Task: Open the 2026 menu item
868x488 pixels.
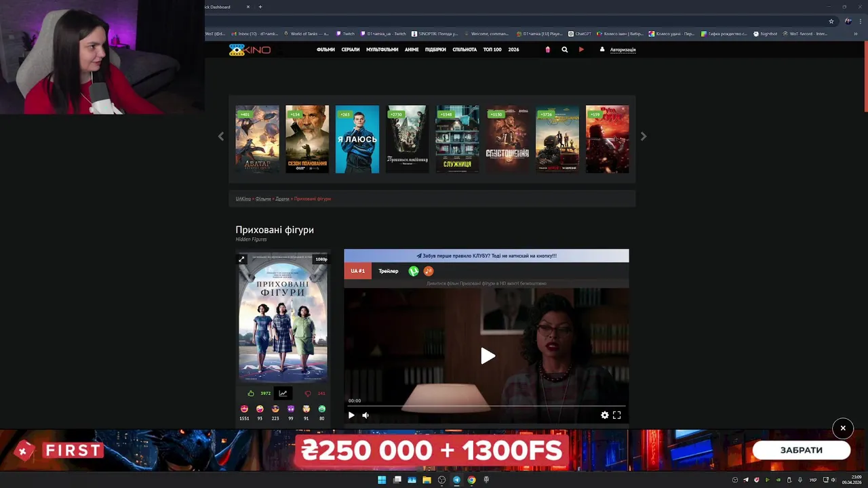Action: pyautogui.click(x=513, y=49)
